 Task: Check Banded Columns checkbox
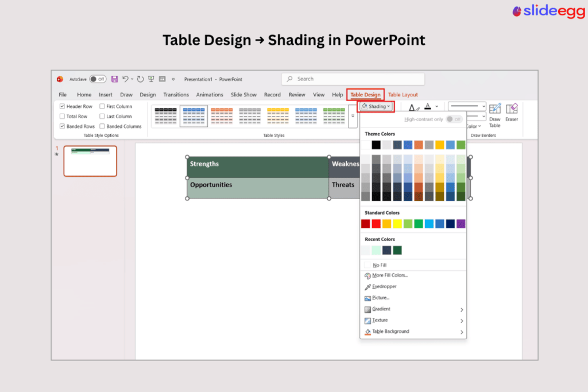click(102, 126)
